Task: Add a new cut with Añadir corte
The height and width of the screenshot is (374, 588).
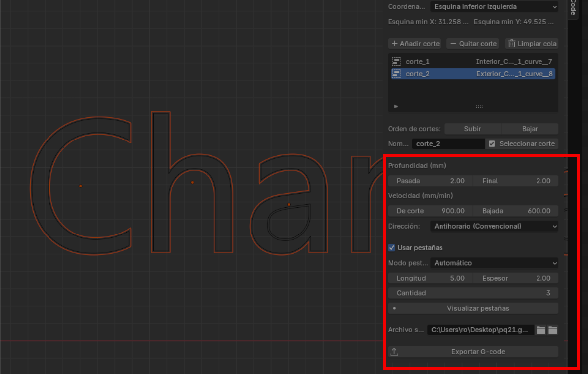Action: click(x=416, y=44)
